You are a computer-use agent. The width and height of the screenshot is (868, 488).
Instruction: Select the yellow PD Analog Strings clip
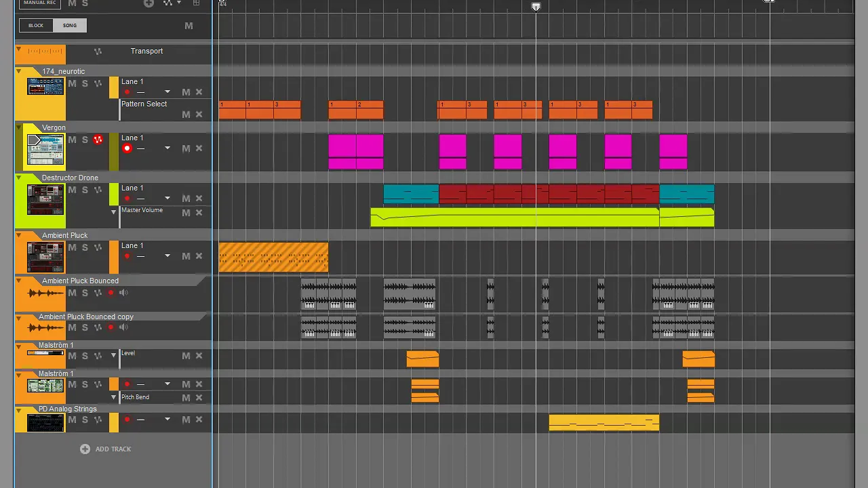(604, 422)
